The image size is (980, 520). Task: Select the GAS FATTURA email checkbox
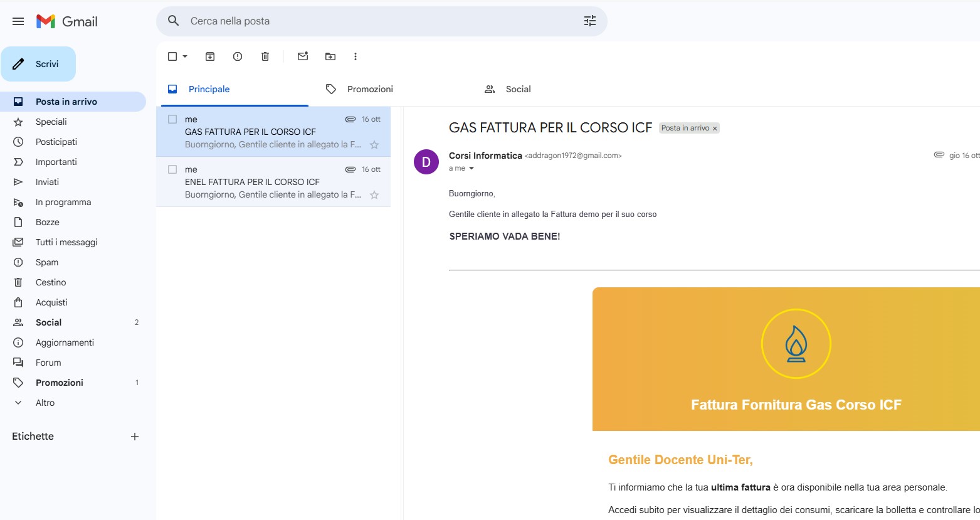tap(172, 119)
